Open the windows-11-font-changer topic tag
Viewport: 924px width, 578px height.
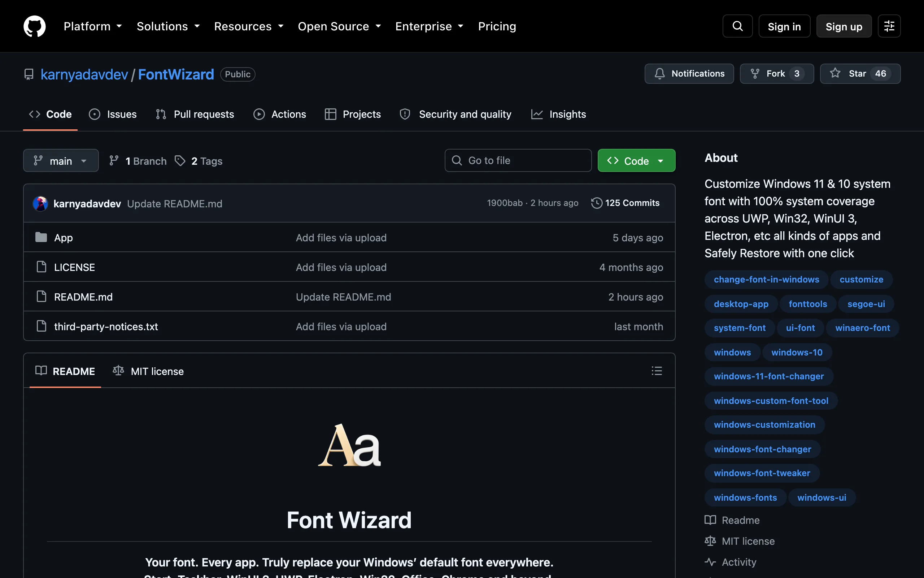click(768, 376)
